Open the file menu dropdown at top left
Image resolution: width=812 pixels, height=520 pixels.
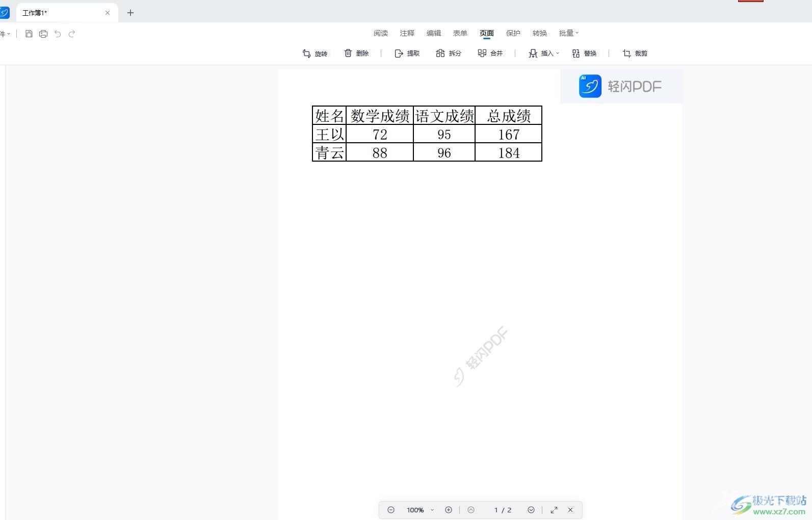[x=5, y=34]
